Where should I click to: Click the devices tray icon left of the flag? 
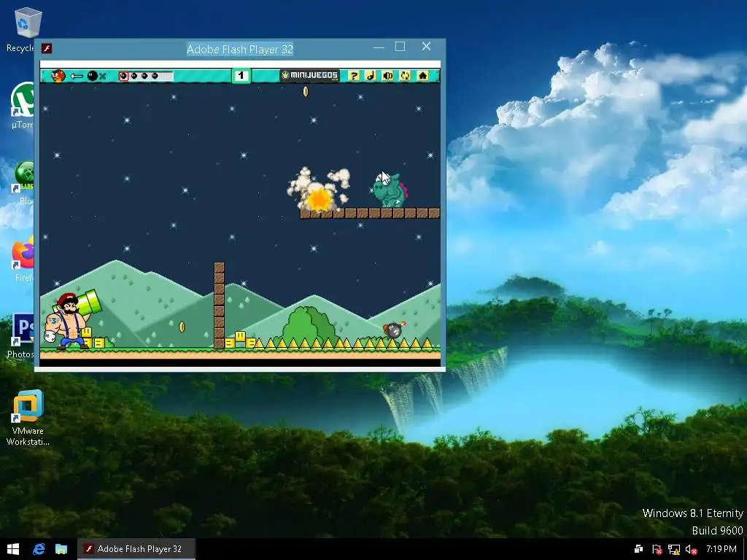[639, 549]
